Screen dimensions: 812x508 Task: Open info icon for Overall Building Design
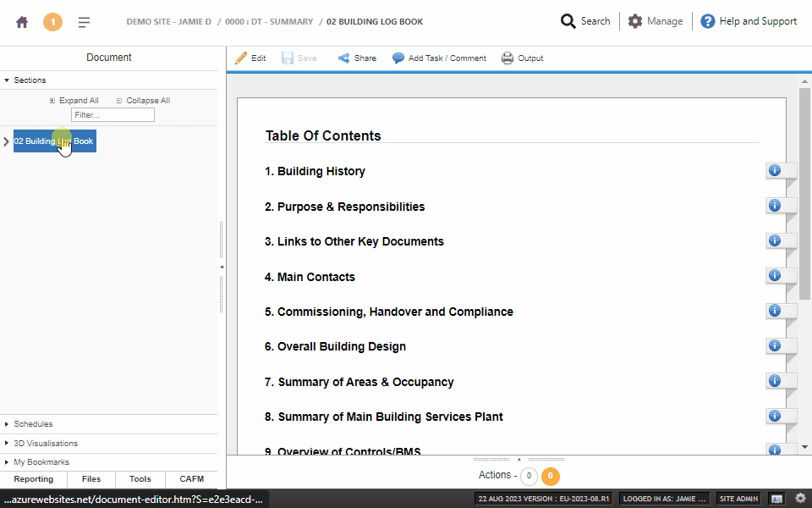[x=774, y=345]
